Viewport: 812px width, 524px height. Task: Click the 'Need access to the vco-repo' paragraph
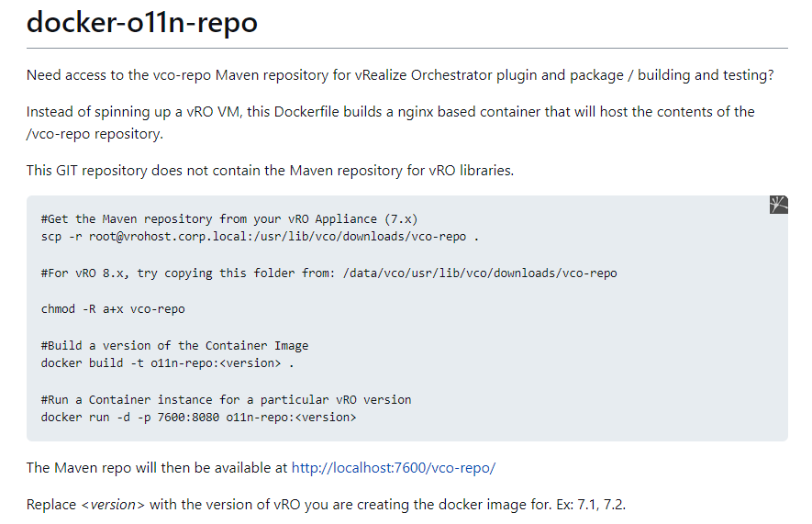pyautogui.click(x=400, y=75)
